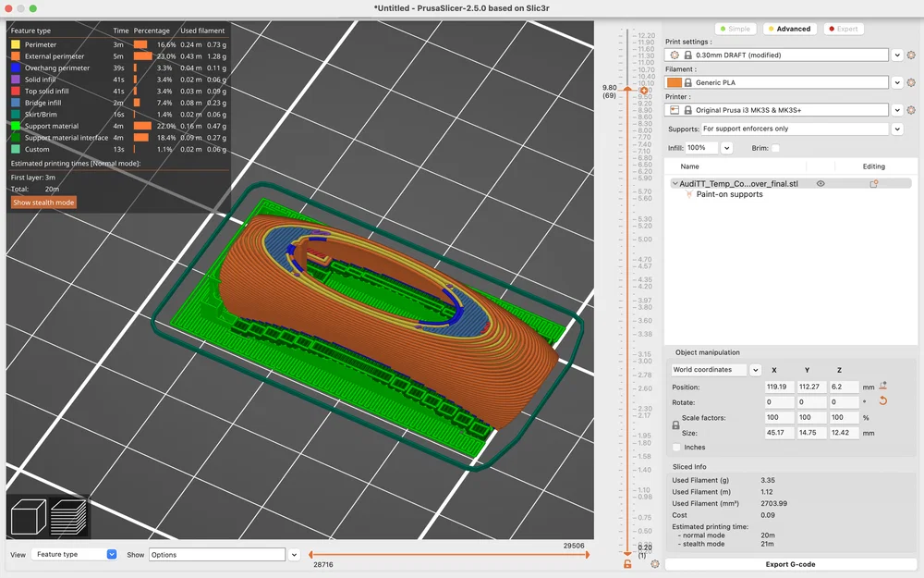
Task: Switch to Simple mode
Action: [735, 29]
